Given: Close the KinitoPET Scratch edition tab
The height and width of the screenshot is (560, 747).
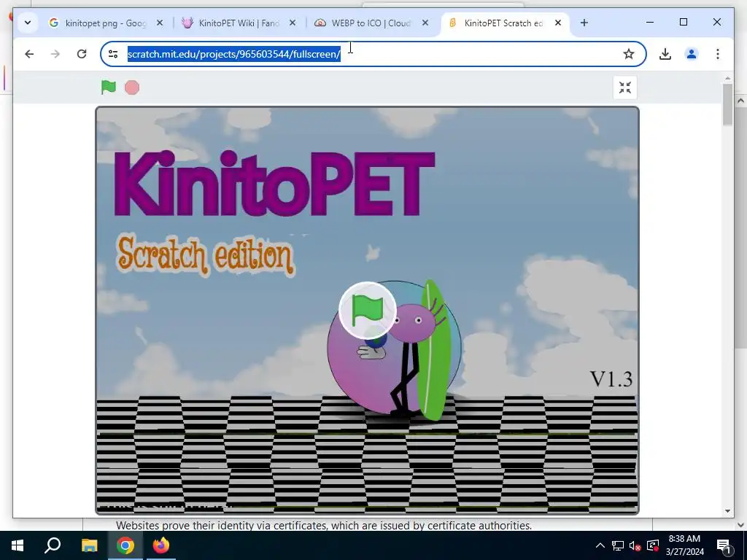Looking at the screenshot, I should point(558,23).
